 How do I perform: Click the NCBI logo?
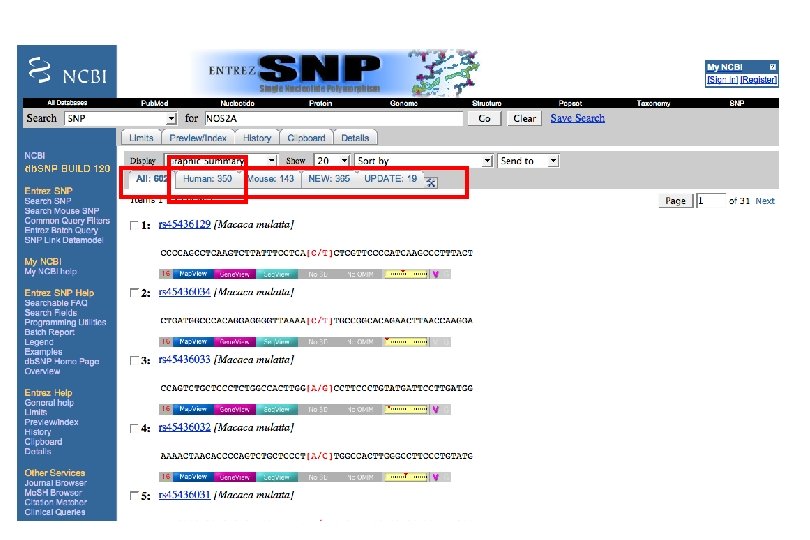(x=67, y=72)
